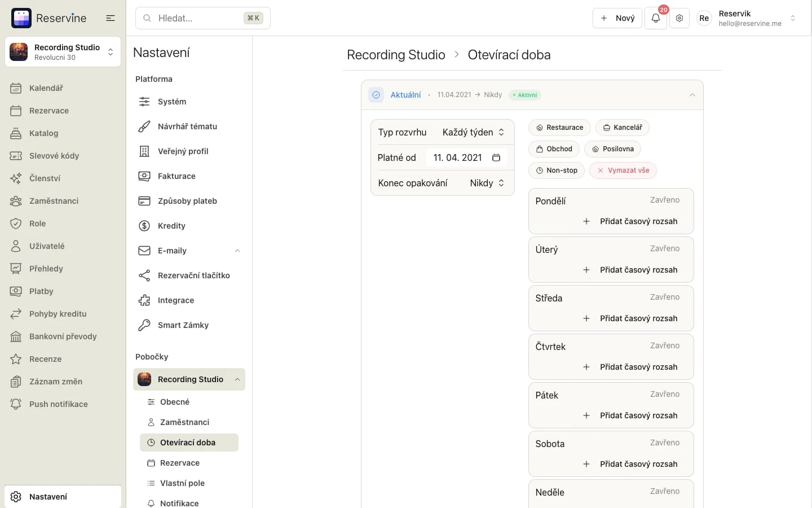Focus the Hledat search field
This screenshot has width=812, height=508.
click(203, 18)
